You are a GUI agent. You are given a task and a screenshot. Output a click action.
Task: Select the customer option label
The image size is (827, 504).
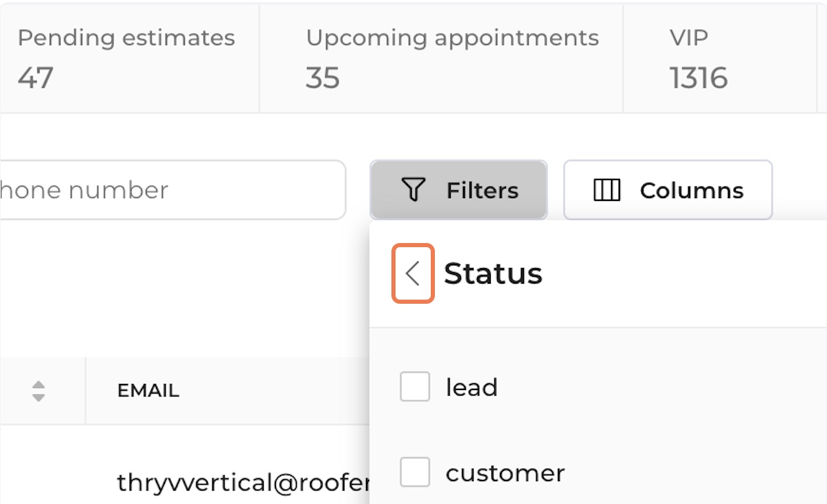tap(505, 473)
